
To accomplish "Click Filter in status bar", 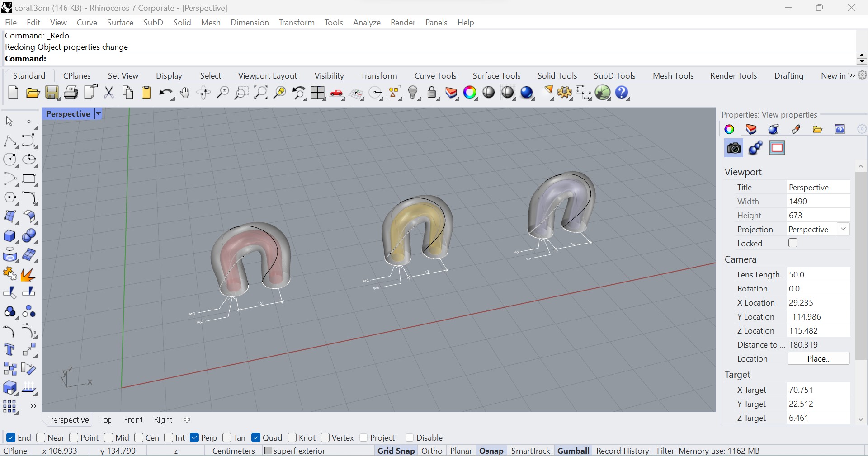I will pyautogui.click(x=665, y=451).
